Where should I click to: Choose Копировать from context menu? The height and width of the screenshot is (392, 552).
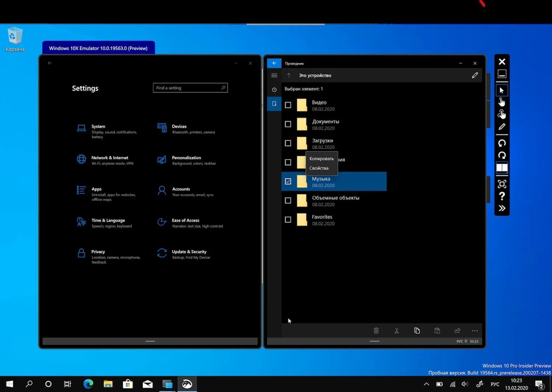click(x=322, y=159)
